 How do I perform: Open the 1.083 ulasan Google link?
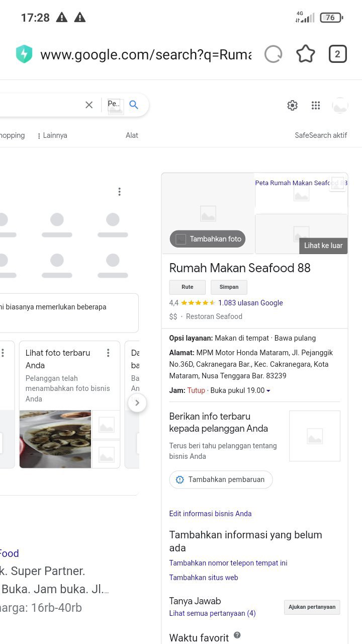[250, 303]
